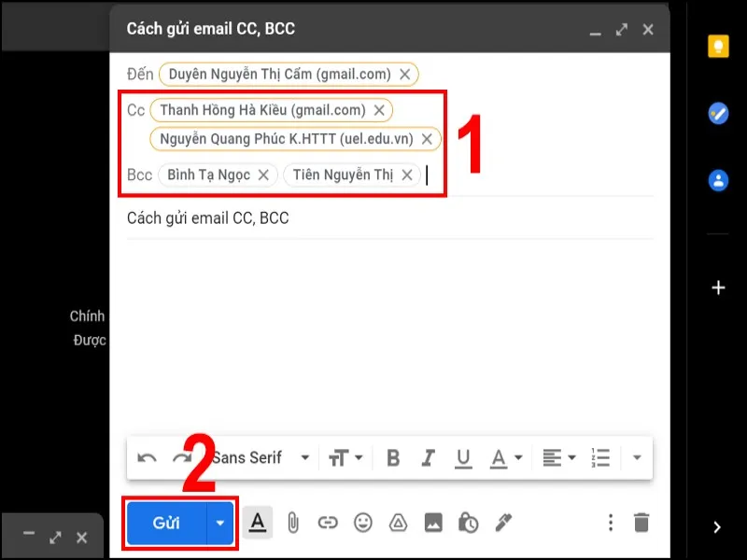Screen dimensions: 747x560
Task: Insert your email signature
Action: pos(501,525)
